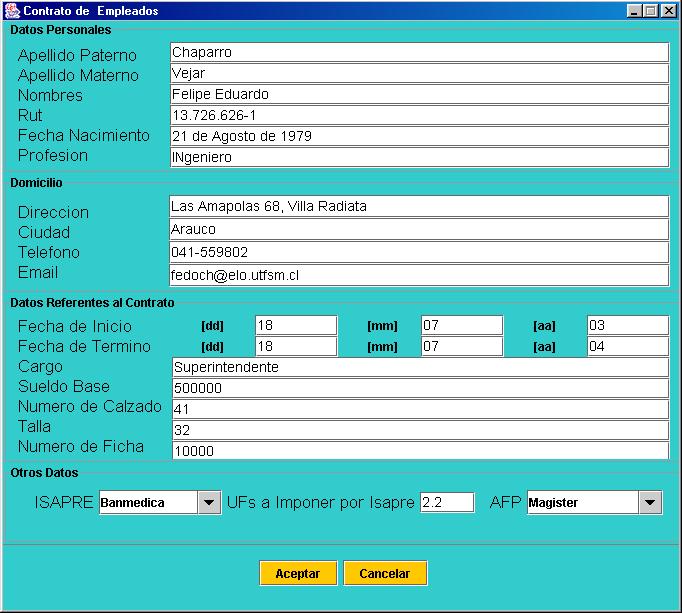Select the Fecha de Termino year field
Image resolution: width=682 pixels, height=613 pixels.
click(x=627, y=346)
